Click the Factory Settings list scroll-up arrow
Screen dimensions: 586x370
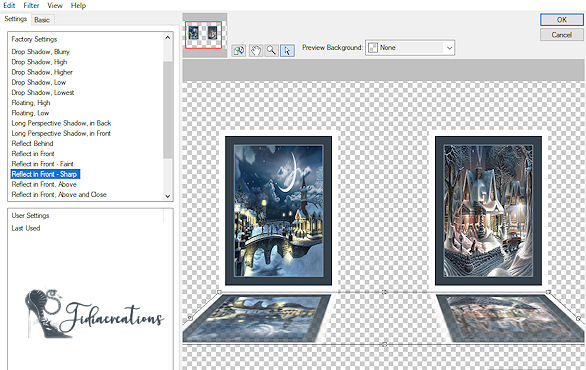point(167,37)
